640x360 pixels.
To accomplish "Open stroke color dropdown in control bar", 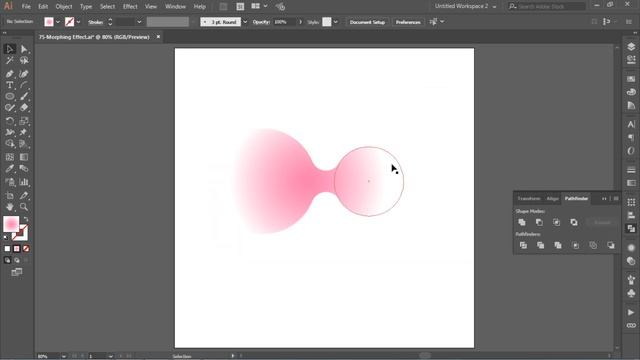I will point(78,22).
